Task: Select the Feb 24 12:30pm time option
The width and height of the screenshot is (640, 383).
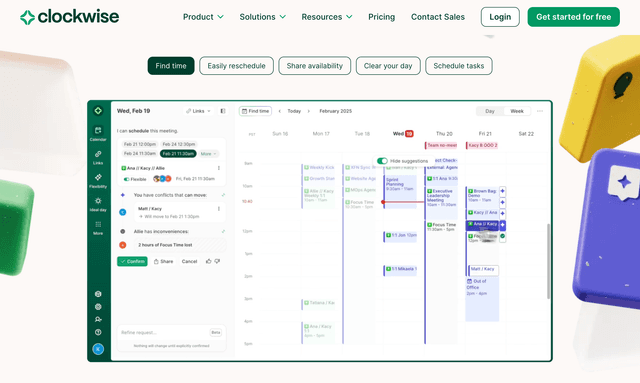Action: click(x=179, y=144)
